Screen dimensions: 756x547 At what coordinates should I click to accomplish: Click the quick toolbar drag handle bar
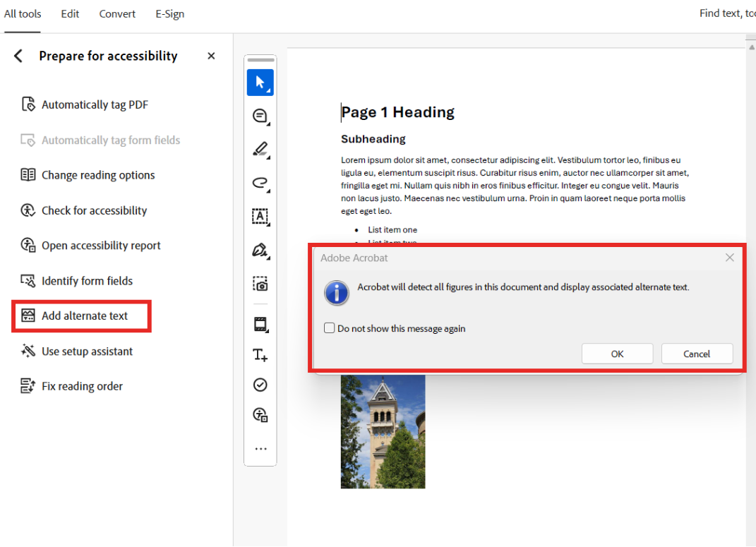pos(260,60)
